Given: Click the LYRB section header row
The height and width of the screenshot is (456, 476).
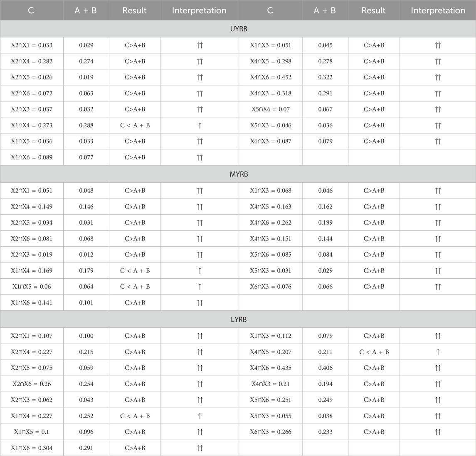Looking at the screenshot, I should pos(238,319).
